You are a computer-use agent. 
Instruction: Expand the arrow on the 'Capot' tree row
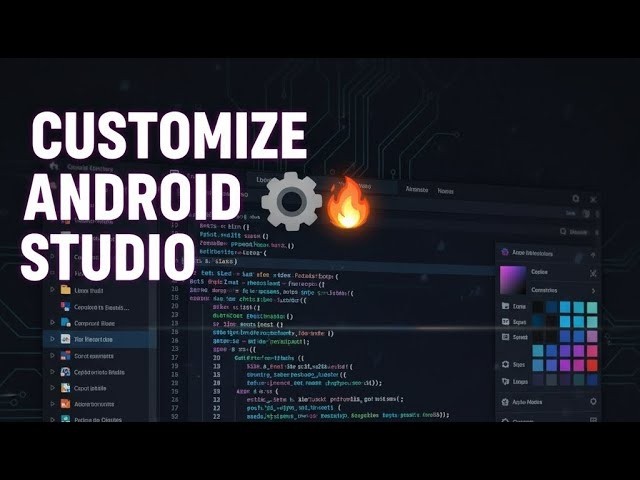point(52,388)
